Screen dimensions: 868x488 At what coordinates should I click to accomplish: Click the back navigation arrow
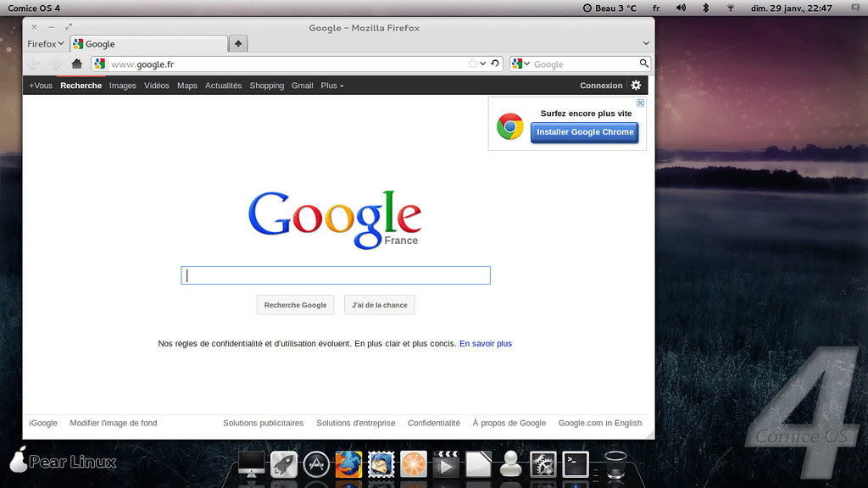click(x=34, y=64)
